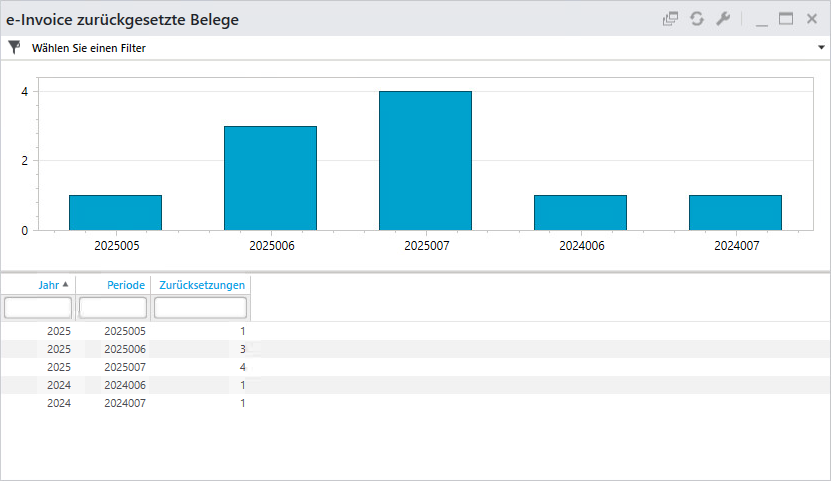Image resolution: width=831 pixels, height=481 pixels.
Task: Focus the Jahr filter input field
Action: (x=38, y=307)
